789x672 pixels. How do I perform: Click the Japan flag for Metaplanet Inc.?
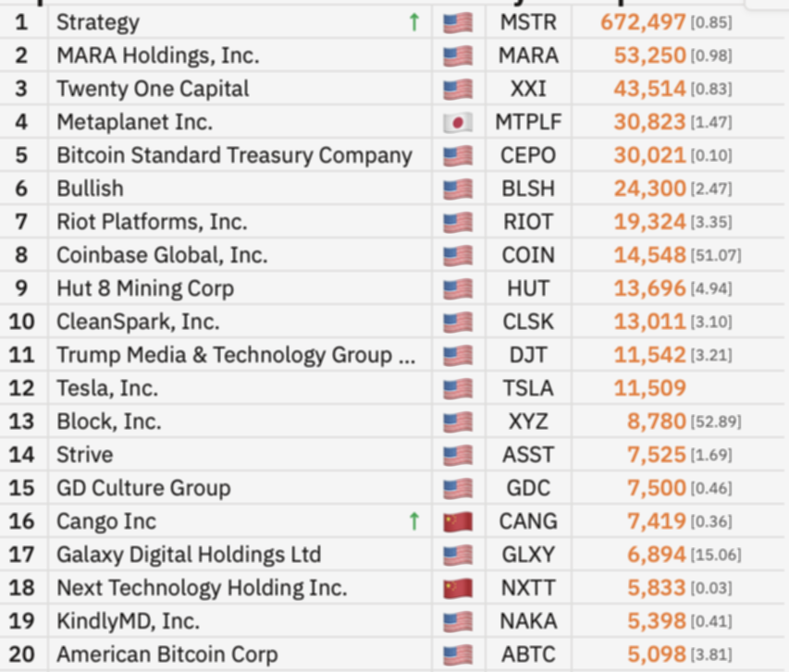(458, 122)
